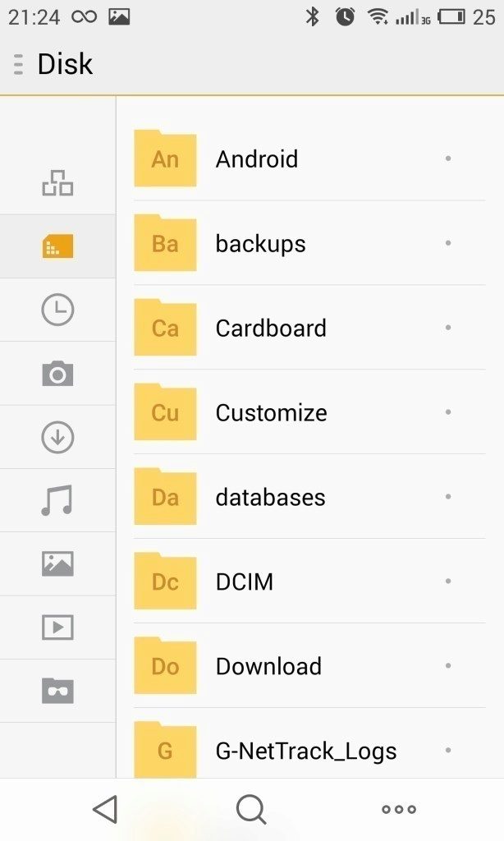Tap the dot beside Customize folder
504x841 pixels.
[x=447, y=412]
